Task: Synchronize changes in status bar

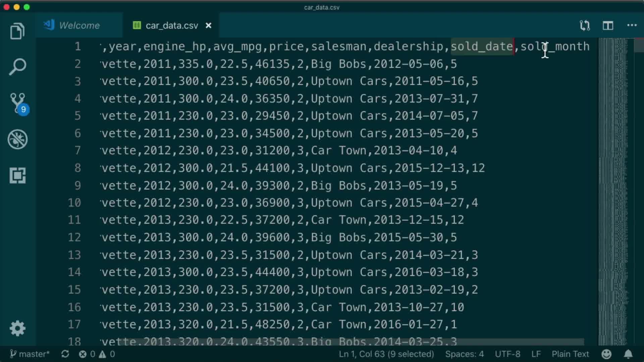Action: click(x=65, y=354)
